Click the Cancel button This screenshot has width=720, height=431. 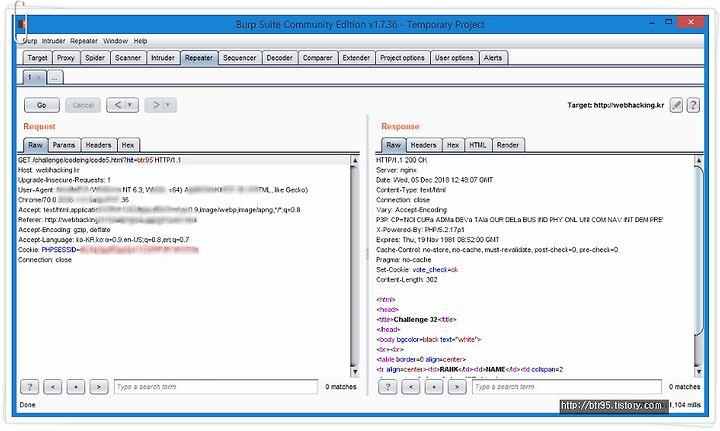pyautogui.click(x=83, y=105)
